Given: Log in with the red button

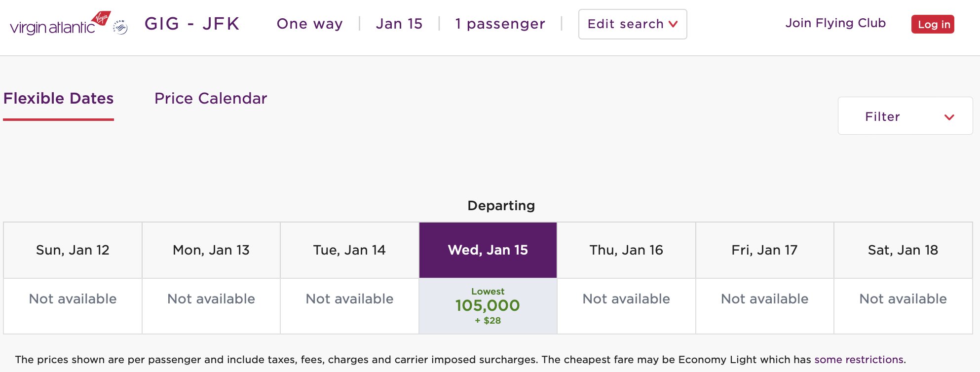Looking at the screenshot, I should [933, 24].
